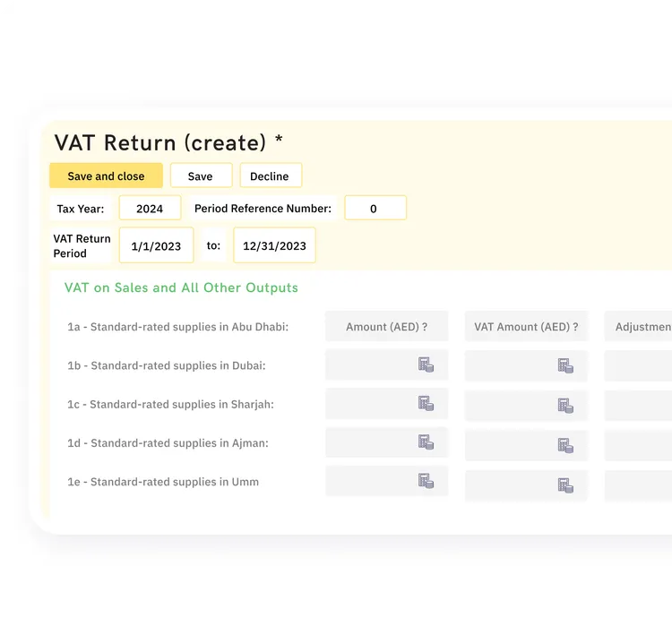The height and width of the screenshot is (643, 672).
Task: Click the Save button
Action: pyautogui.click(x=201, y=176)
